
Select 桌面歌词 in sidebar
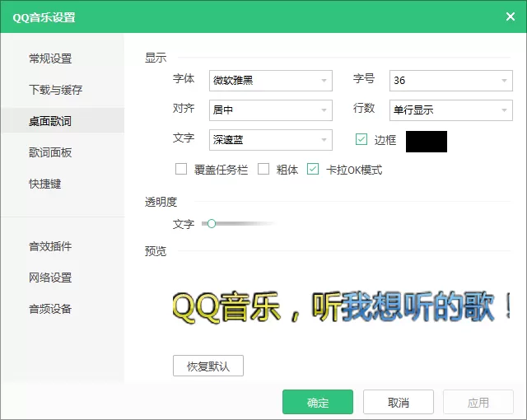coord(63,120)
